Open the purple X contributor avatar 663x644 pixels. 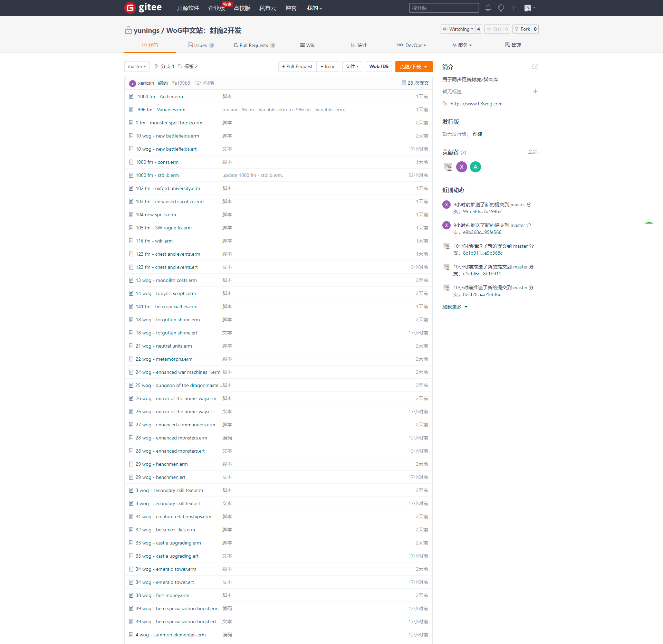(x=462, y=167)
